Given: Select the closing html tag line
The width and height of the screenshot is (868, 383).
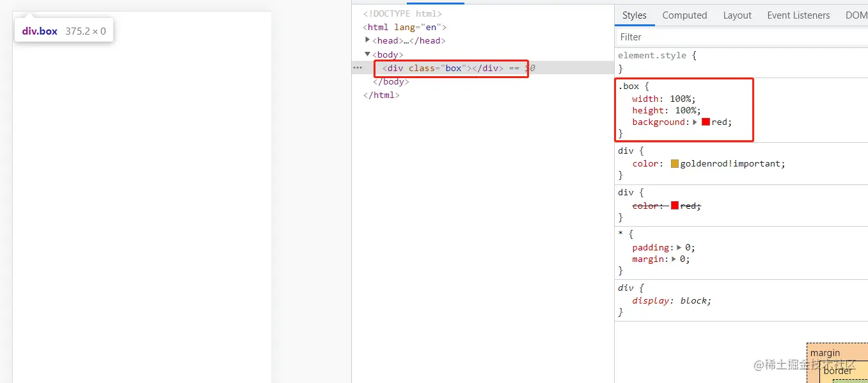Looking at the screenshot, I should click(381, 95).
